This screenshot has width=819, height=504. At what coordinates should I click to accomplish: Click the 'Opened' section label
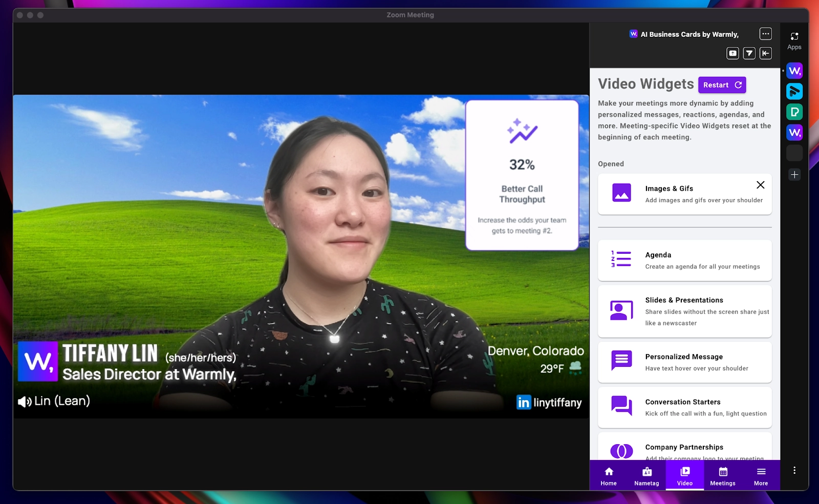click(611, 164)
